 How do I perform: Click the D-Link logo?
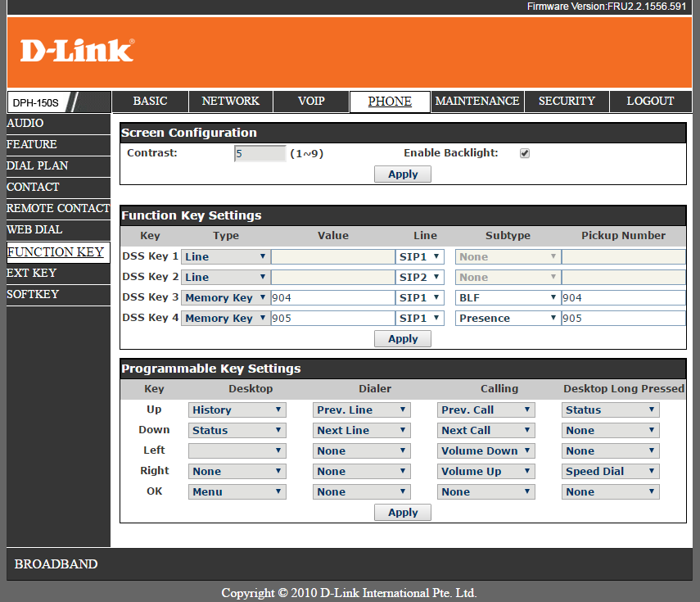click(77, 51)
